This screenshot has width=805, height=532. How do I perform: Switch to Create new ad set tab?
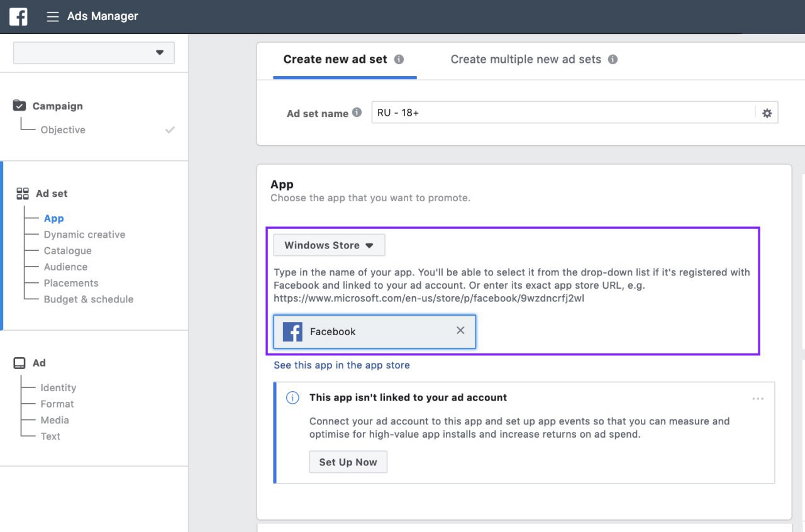point(335,59)
